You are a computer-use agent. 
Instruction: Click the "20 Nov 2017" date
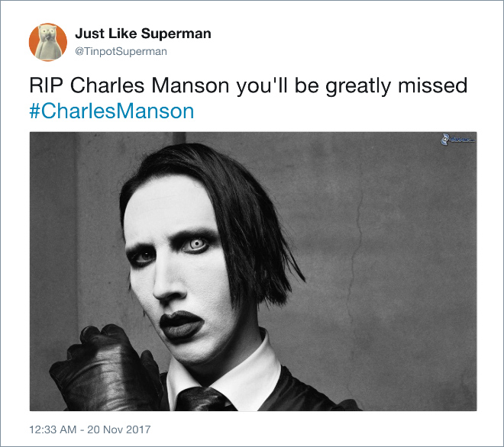118,429
